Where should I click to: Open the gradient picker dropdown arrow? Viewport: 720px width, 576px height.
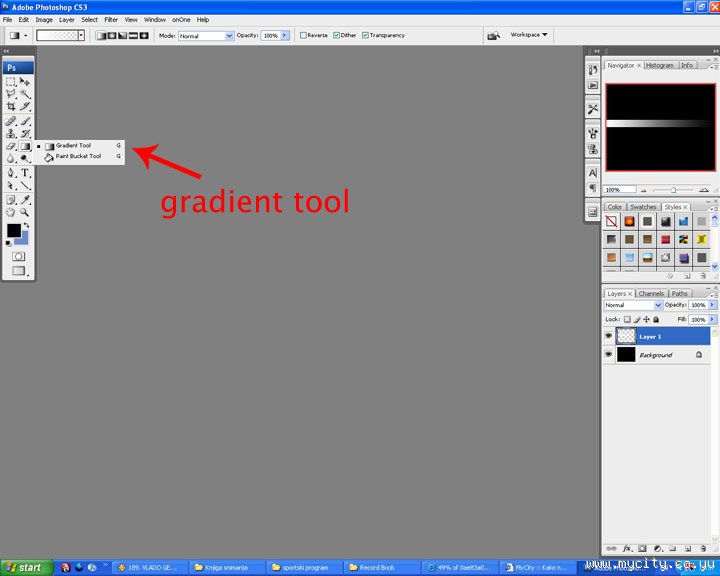pyautogui.click(x=81, y=35)
